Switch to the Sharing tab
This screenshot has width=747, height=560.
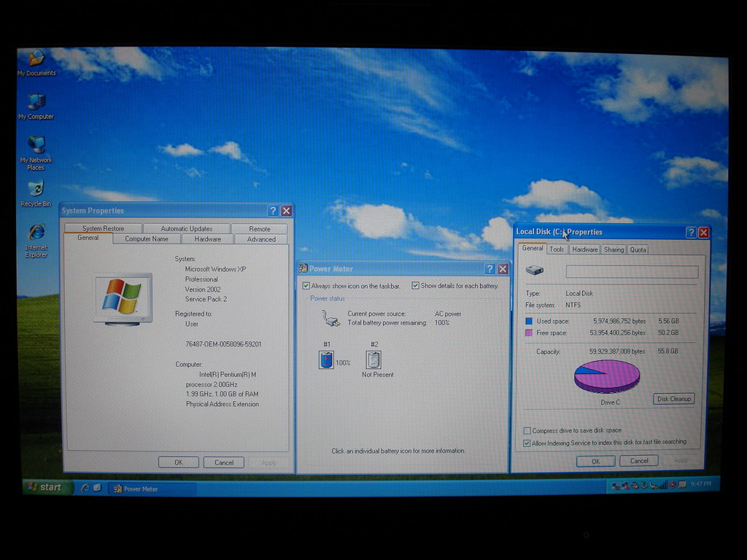[614, 249]
